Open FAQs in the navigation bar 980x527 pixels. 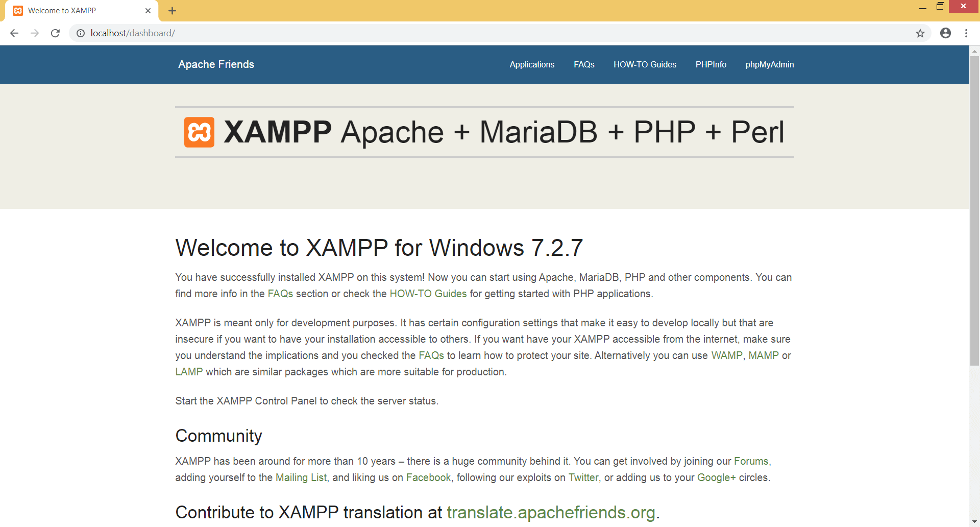click(584, 64)
